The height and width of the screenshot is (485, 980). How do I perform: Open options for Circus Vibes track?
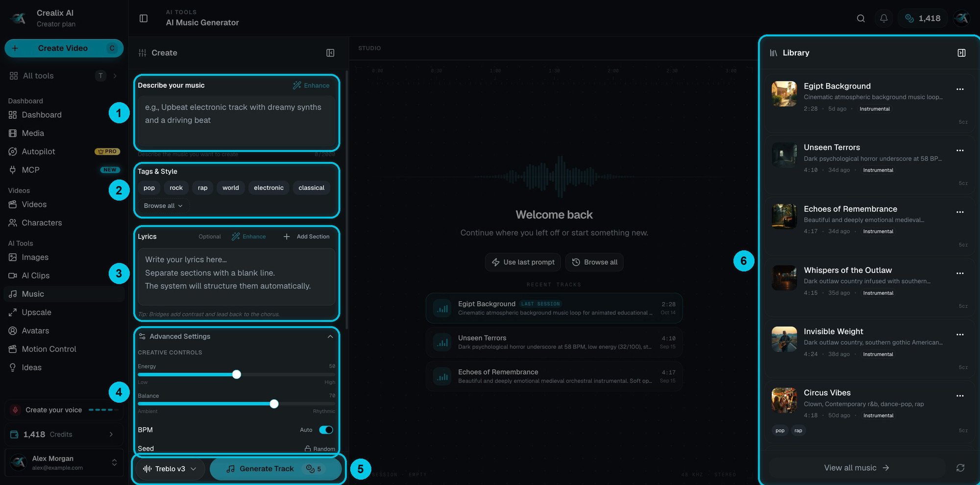pos(960,396)
